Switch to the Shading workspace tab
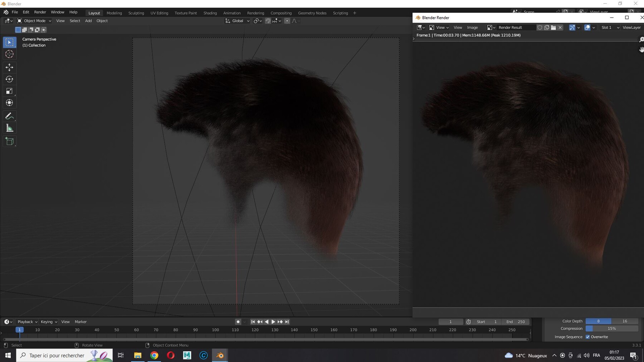Viewport: 644px width, 362px height. point(210,13)
